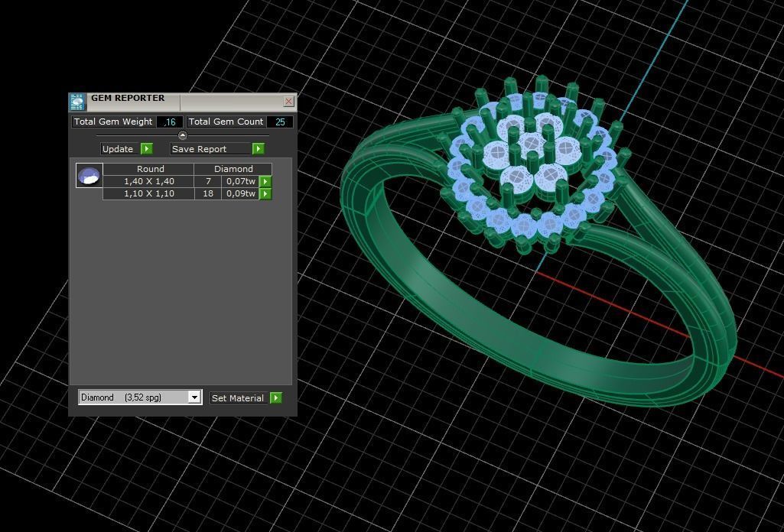
Task: Click the Total Gem Count label
Action: pyautogui.click(x=226, y=122)
